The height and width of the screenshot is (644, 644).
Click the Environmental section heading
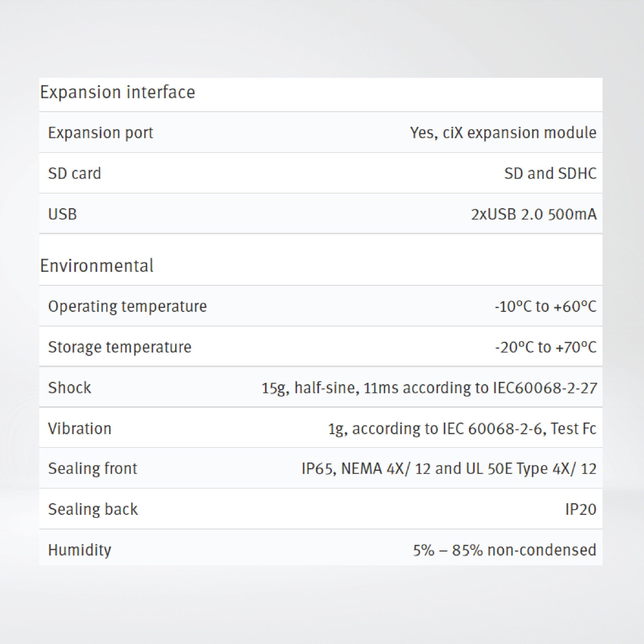(97, 266)
